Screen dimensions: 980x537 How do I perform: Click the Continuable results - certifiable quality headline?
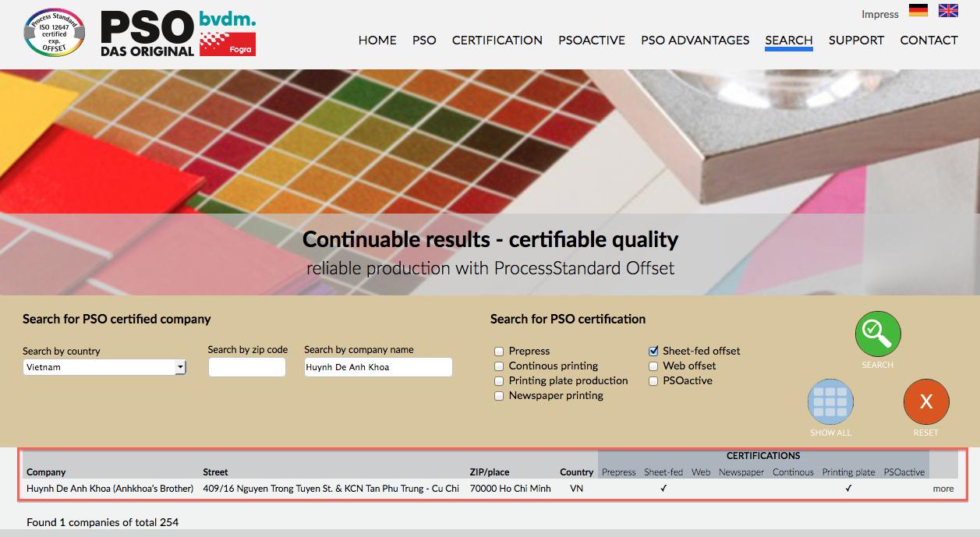(490, 239)
